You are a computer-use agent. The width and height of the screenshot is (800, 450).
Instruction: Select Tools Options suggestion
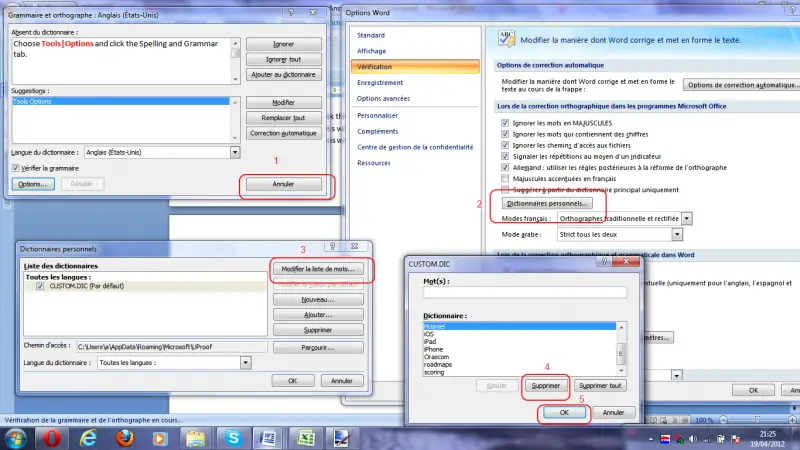click(x=120, y=102)
